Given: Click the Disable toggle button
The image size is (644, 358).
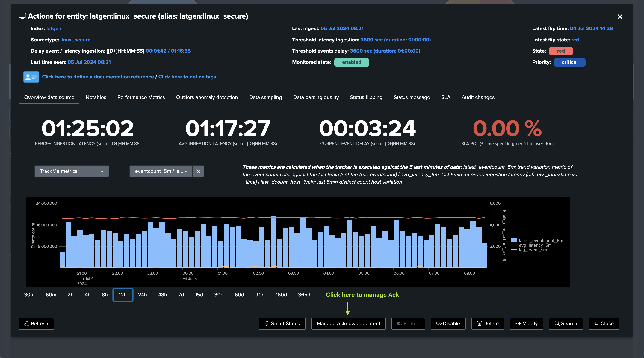Looking at the screenshot, I should (448, 324).
